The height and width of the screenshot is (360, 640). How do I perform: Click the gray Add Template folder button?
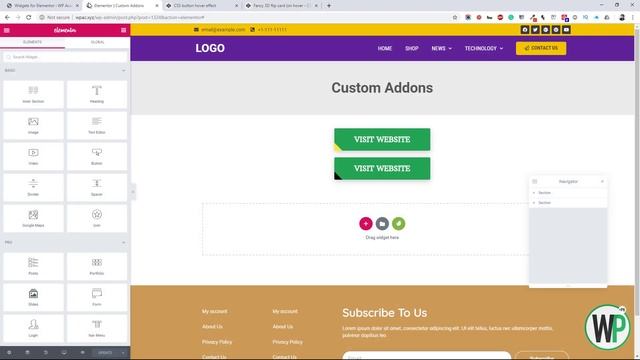[x=382, y=224]
